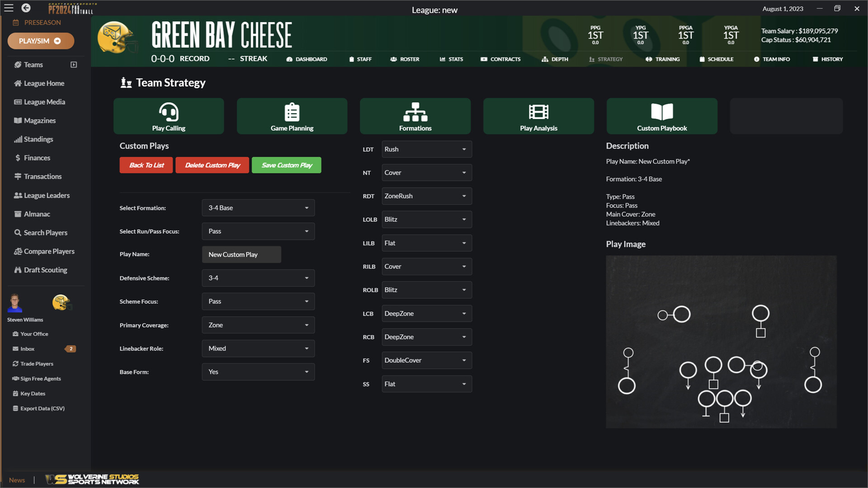This screenshot has width=868, height=488.
Task: Expand the Primary Coverage Zone dropdown
Action: pyautogui.click(x=258, y=325)
